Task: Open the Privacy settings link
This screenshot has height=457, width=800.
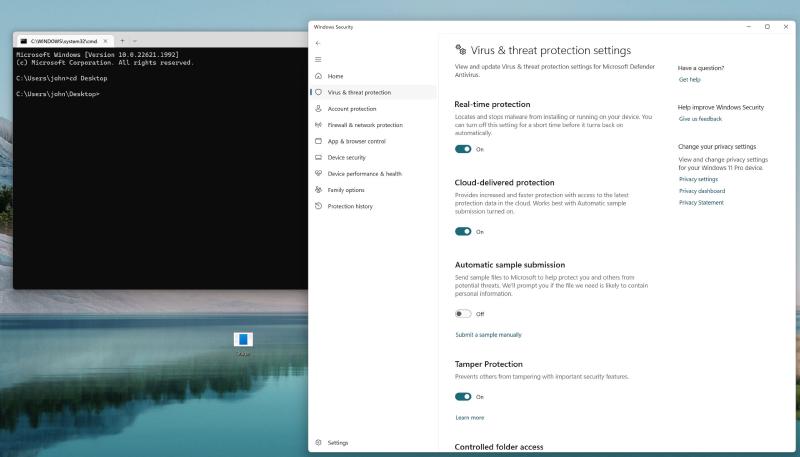Action: coord(698,179)
